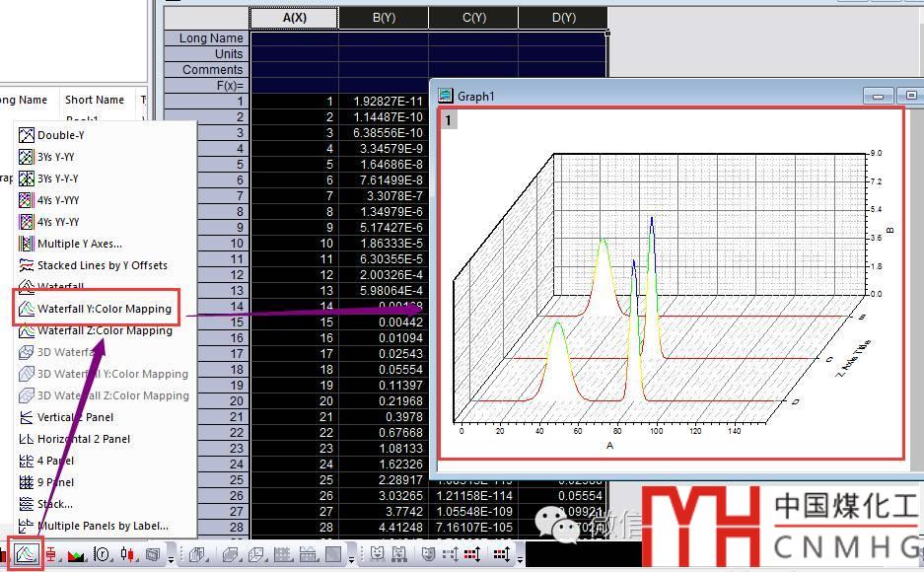Pick Stacked Lines by Y Offsets
Screen dimensions: 924x572
tap(102, 265)
